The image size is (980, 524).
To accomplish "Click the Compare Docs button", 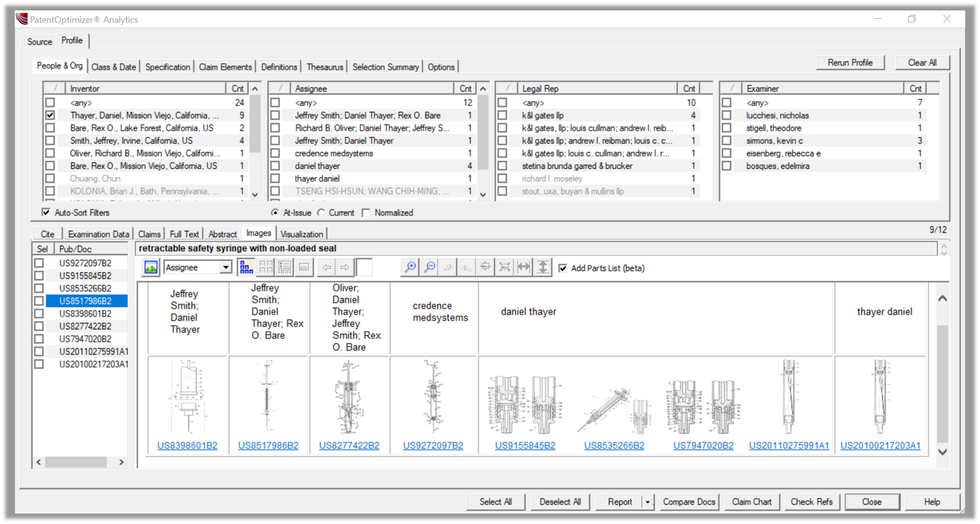I will tap(689, 502).
